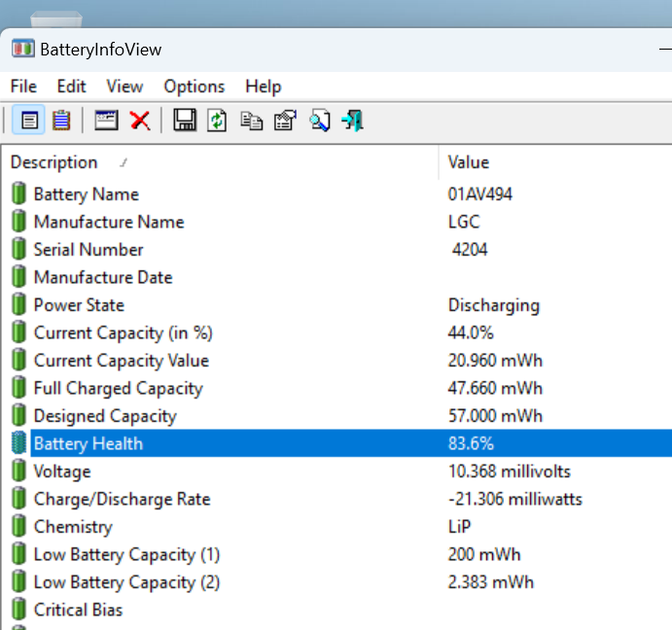Select the Manufacture Date row
The image size is (672, 630).
click(x=336, y=277)
